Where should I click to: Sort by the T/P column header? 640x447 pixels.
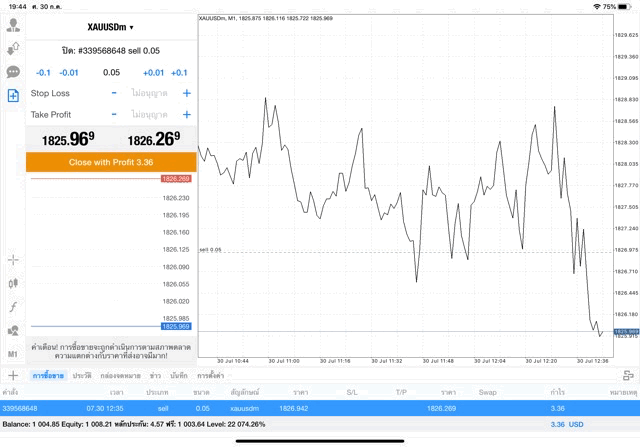(x=401, y=392)
